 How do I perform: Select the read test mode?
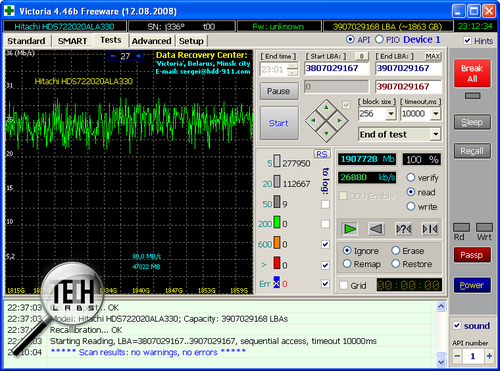tap(411, 192)
